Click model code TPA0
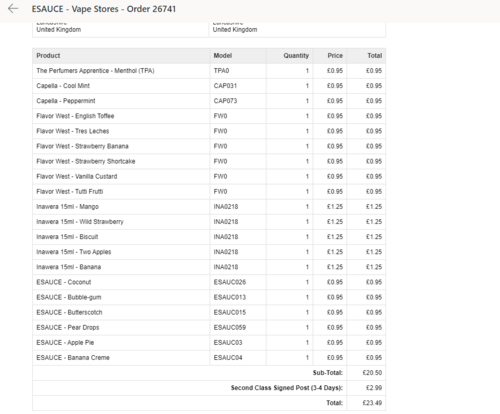Viewport: 500px width, 414px height. pos(221,71)
